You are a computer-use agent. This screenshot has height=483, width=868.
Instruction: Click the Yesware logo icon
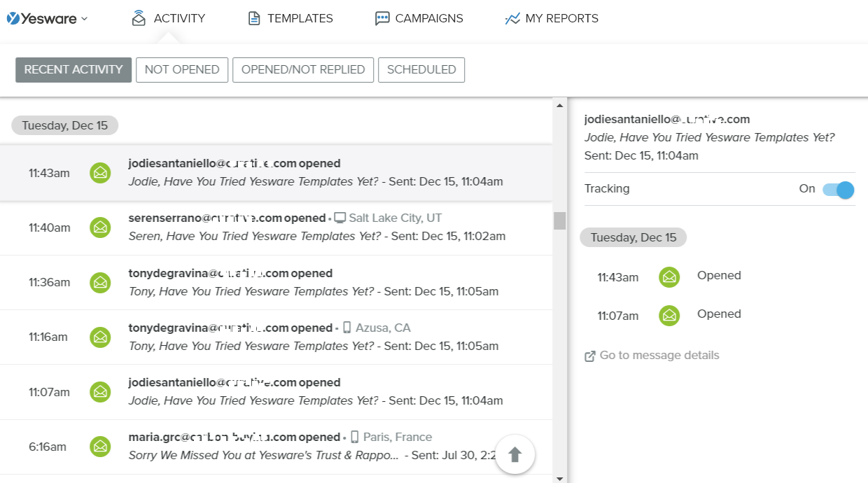(x=12, y=17)
